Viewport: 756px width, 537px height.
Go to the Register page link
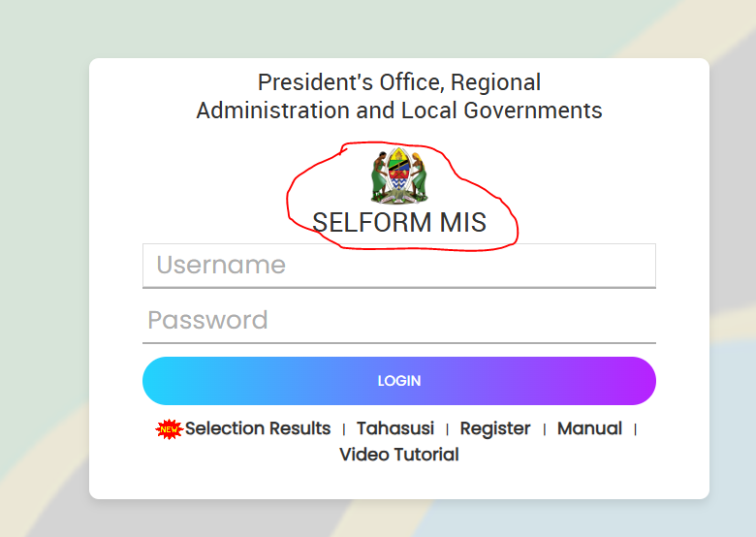pos(495,428)
